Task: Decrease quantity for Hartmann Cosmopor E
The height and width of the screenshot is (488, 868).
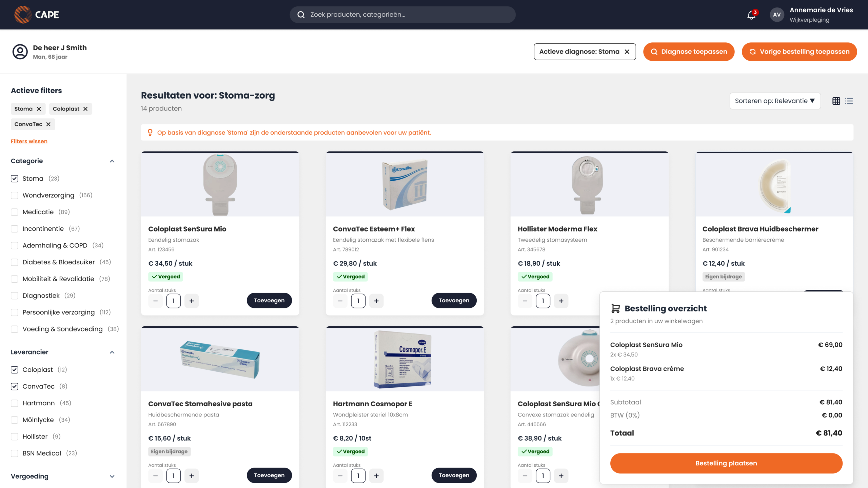Action: click(x=340, y=476)
